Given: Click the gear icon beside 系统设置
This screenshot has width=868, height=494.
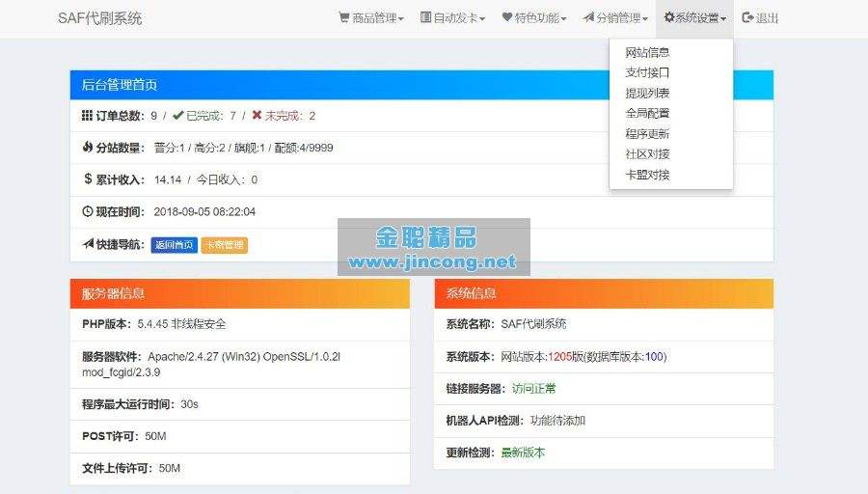Looking at the screenshot, I should pyautogui.click(x=669, y=17).
